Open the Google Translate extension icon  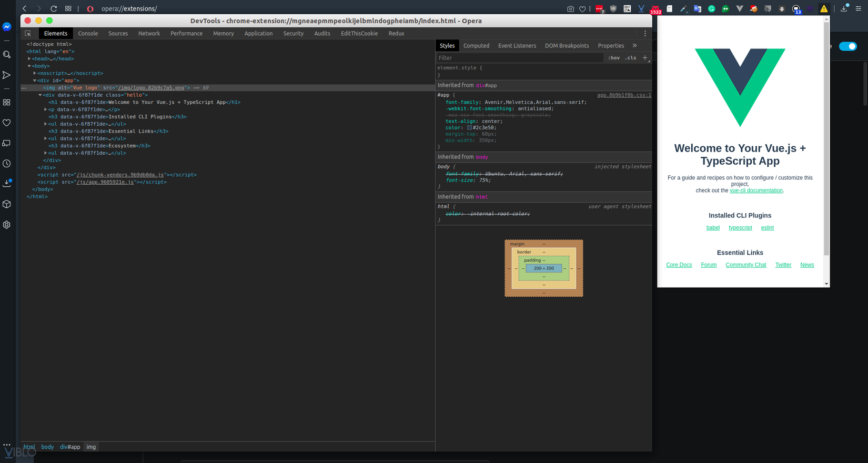(697, 9)
